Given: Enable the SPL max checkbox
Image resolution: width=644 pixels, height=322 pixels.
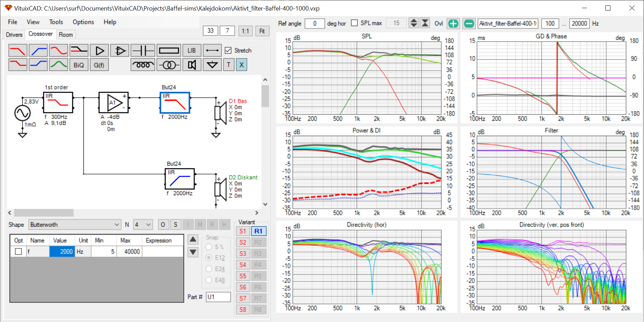Looking at the screenshot, I should point(354,23).
